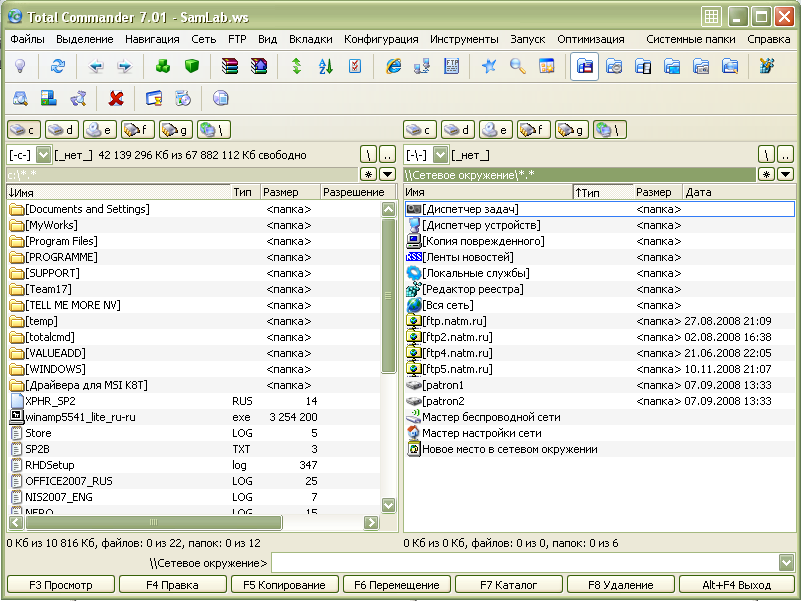The height and width of the screenshot is (601, 801).
Task: Select winamp5541_lite_ru-ru file
Action: click(x=194, y=417)
